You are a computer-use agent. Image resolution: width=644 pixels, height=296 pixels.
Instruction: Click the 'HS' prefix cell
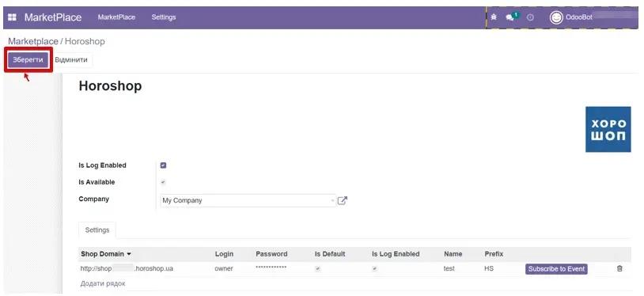(489, 268)
